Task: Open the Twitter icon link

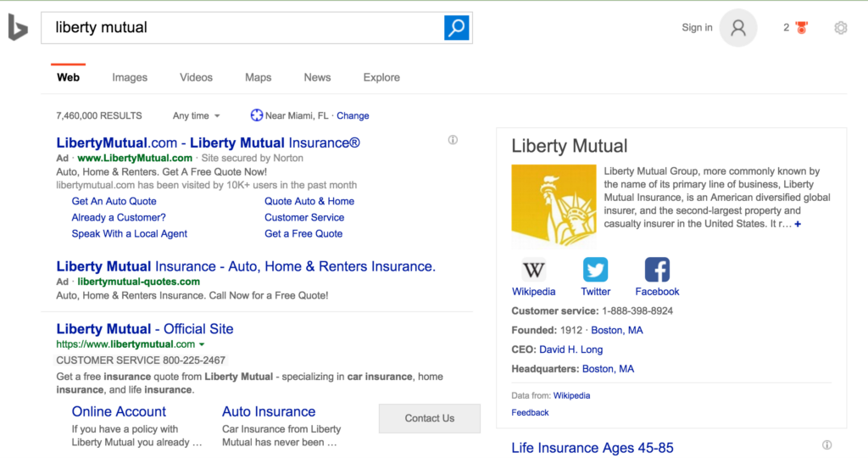Action: [x=595, y=270]
